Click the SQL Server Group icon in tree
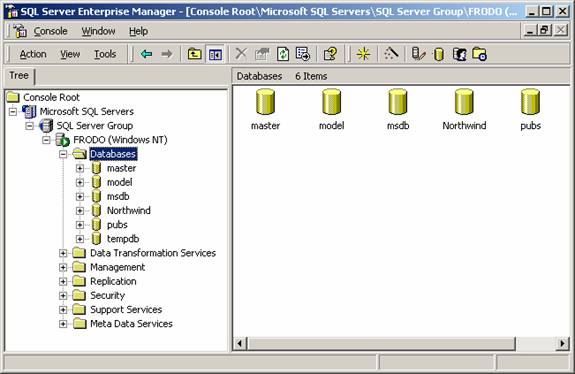Image resolution: width=575 pixels, height=374 pixels. [46, 125]
